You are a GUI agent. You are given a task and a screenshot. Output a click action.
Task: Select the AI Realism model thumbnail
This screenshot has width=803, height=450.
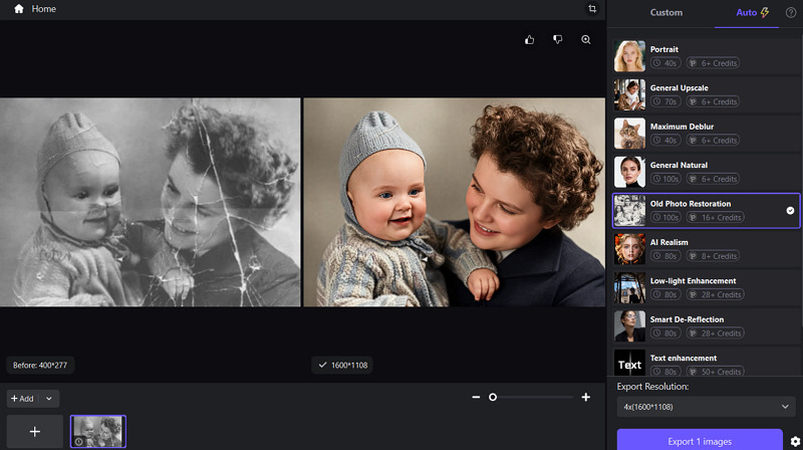tap(629, 249)
